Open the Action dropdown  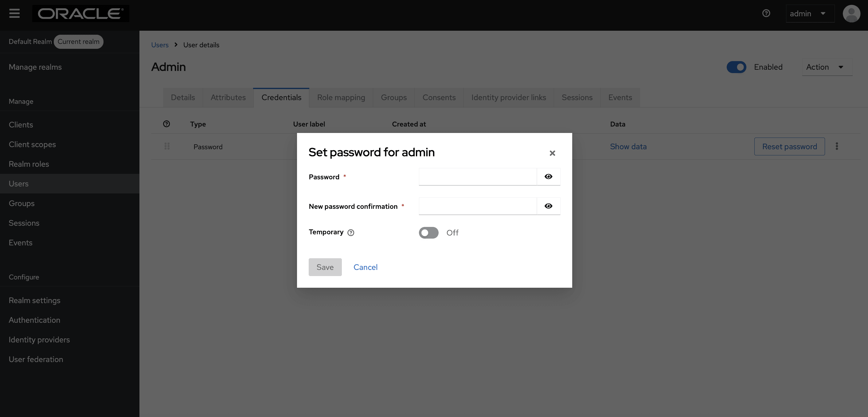[827, 67]
